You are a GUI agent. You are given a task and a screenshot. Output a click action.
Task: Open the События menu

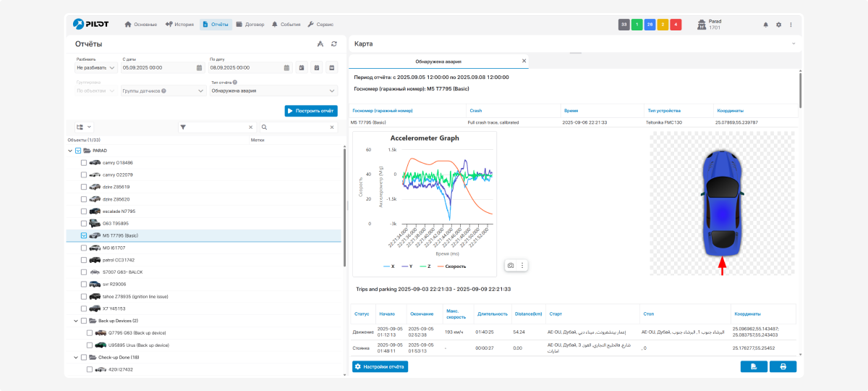286,25
